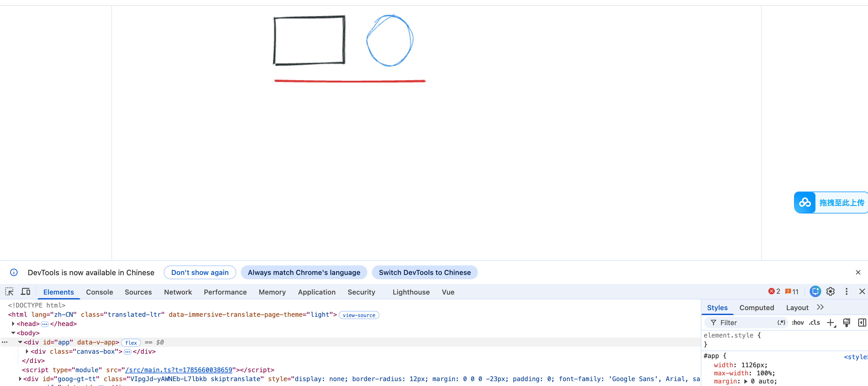This screenshot has width=868, height=386.
Task: Toggle the computed styles sidebar icon
Action: [x=862, y=323]
